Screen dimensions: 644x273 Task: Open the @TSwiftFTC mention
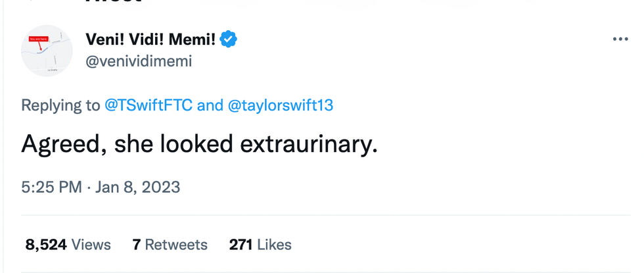tap(149, 105)
